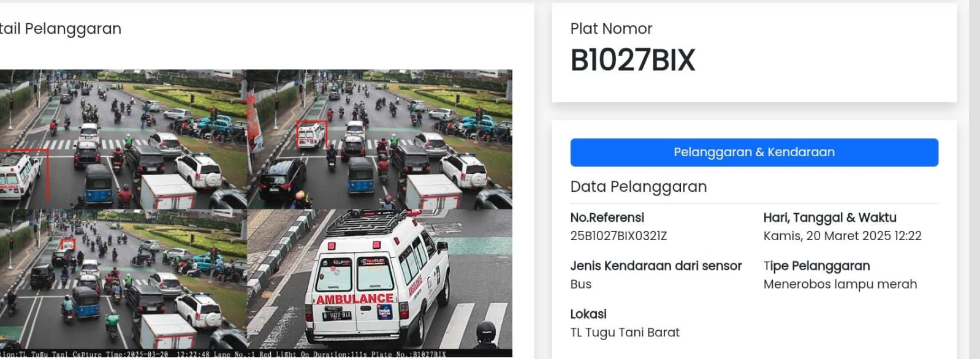This screenshot has height=359, width=980.
Task: Click the Plat Nomor label
Action: tap(611, 29)
